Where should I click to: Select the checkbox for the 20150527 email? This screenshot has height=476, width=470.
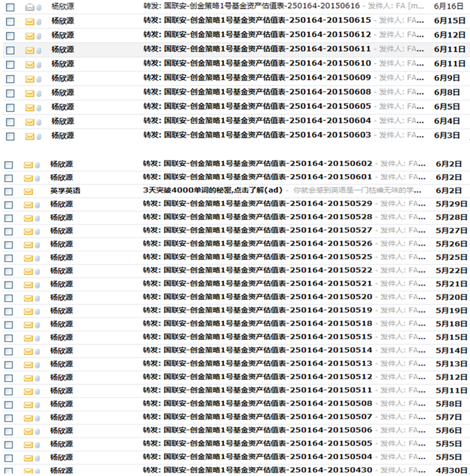click(9, 231)
